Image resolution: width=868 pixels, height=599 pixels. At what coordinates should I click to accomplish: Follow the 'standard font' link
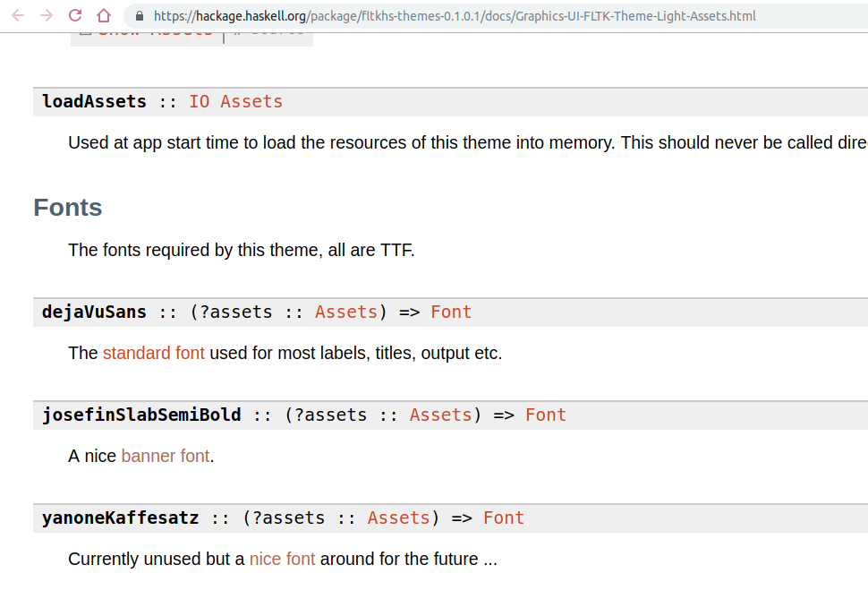154,353
